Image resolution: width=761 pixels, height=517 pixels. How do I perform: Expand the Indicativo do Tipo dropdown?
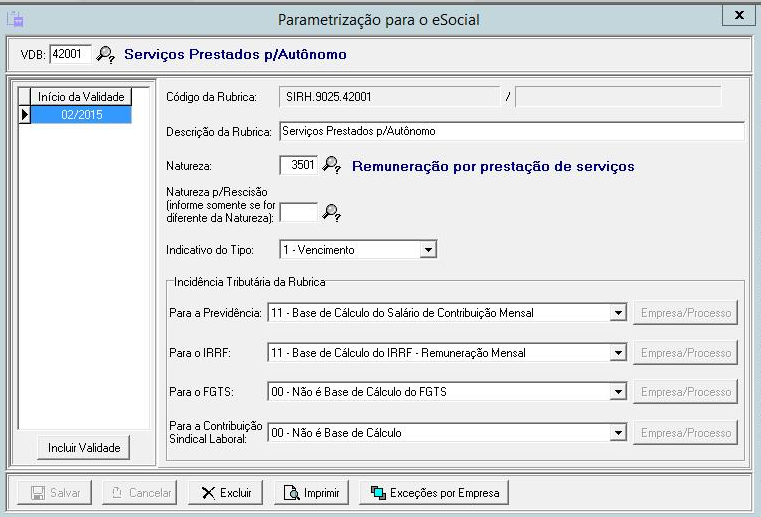428,249
